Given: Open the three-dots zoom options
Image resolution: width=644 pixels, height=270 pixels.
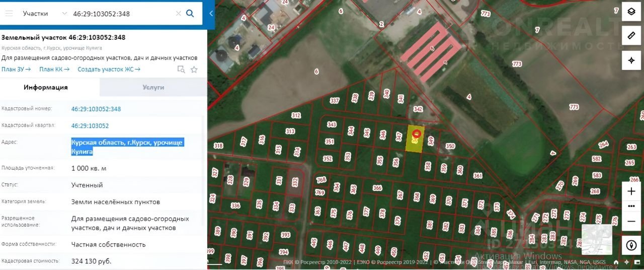Looking at the screenshot, I should click(631, 206).
